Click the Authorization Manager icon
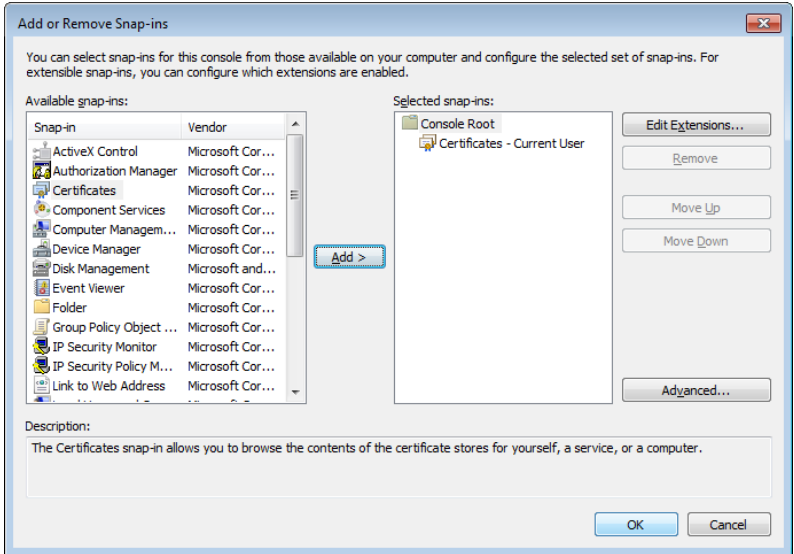The image size is (794, 554). click(42, 171)
